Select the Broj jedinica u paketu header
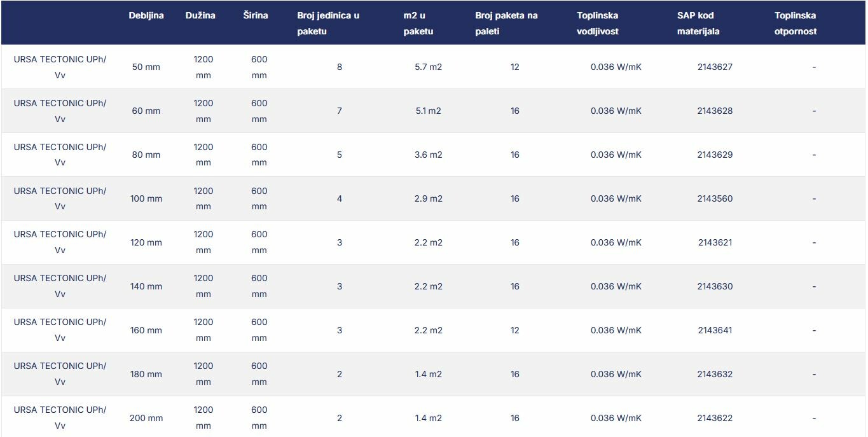Image resolution: width=868 pixels, height=437 pixels. pos(328,24)
